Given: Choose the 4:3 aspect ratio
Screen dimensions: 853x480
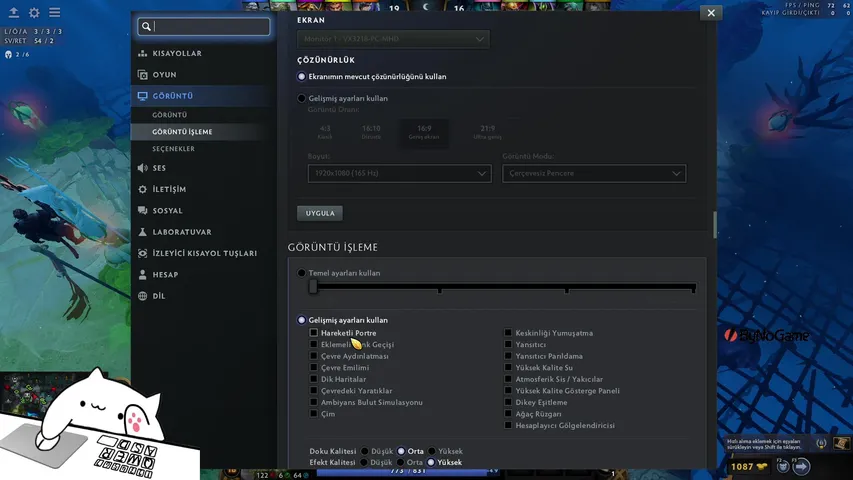Looking at the screenshot, I should click(x=325, y=132).
